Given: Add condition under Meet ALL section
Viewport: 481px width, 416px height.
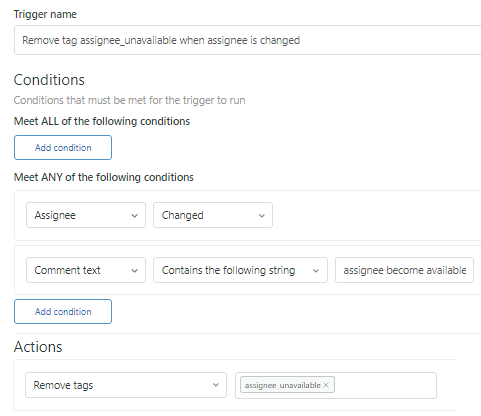Looking at the screenshot, I should click(63, 147).
